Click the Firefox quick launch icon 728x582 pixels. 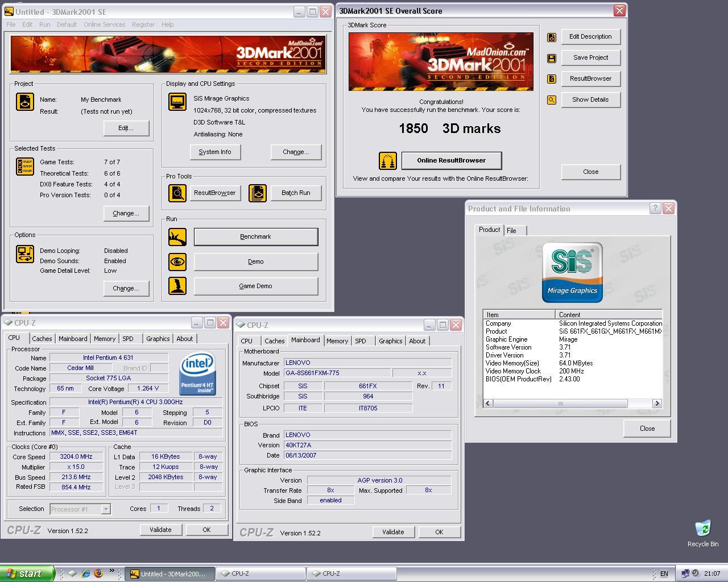[x=98, y=573]
